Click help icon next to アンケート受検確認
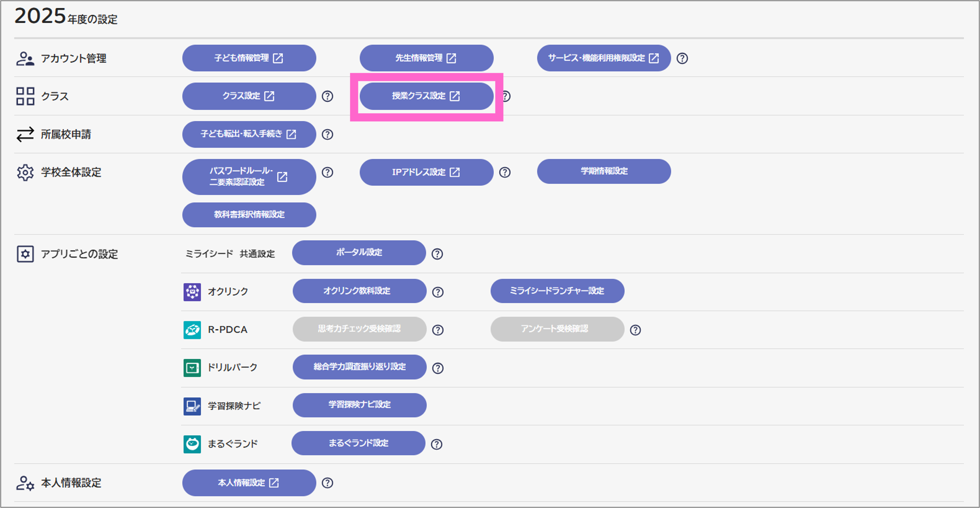This screenshot has width=980, height=508. [635, 330]
